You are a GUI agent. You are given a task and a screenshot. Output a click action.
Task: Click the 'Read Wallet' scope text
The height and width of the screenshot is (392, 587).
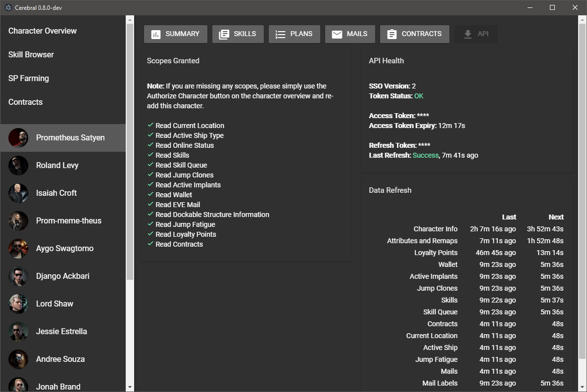pos(174,195)
